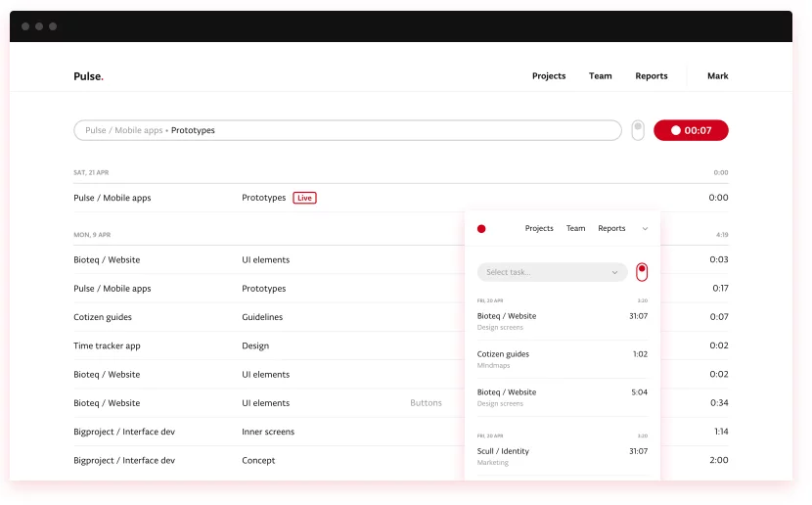
Task: Click the Buttons tag on Bioteq row
Action: (x=426, y=403)
